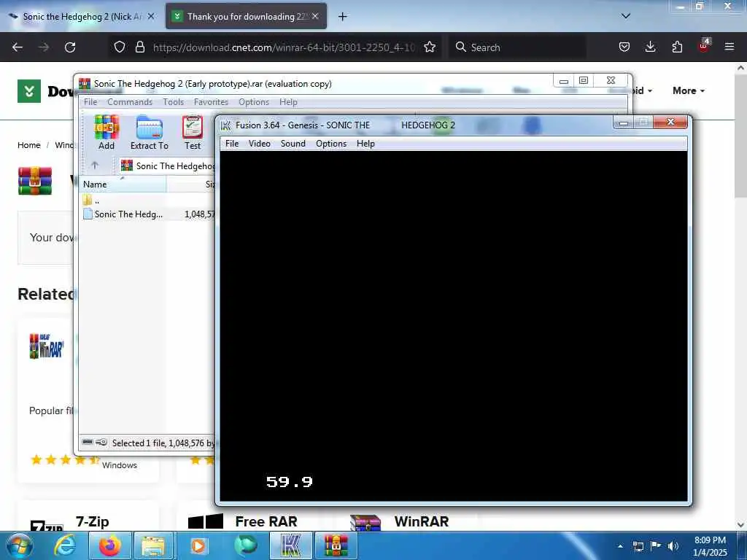Open Windows Media Player from taskbar
The height and width of the screenshot is (560, 747).
(198, 545)
